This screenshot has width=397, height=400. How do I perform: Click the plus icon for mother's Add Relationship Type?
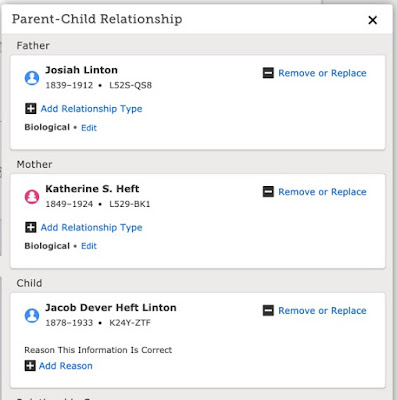tap(31, 227)
